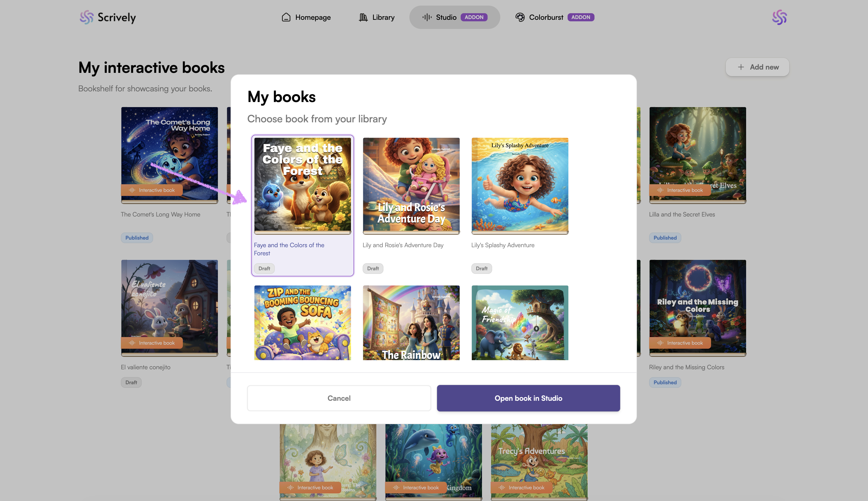This screenshot has height=501, width=868.
Task: Click the plus icon in Add new
Action: pos(741,67)
